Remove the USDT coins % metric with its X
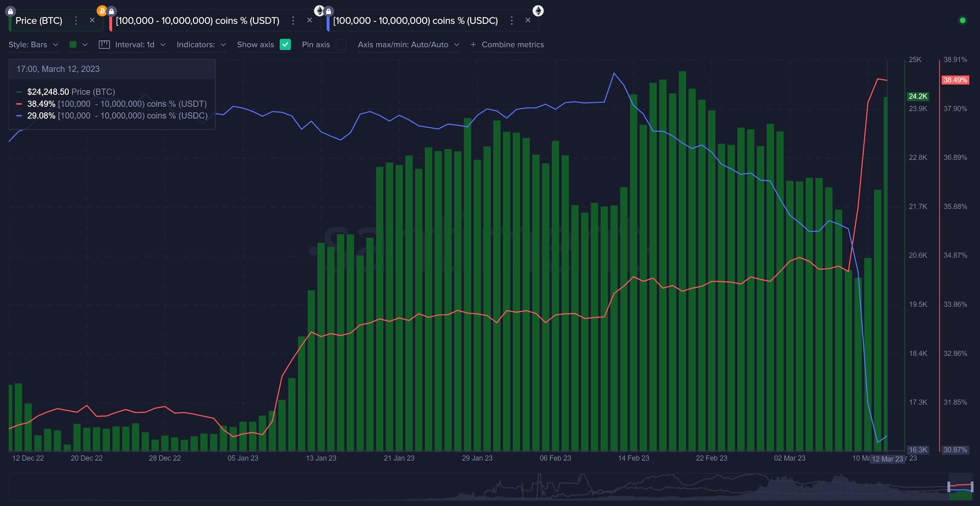980x506 pixels. [310, 20]
